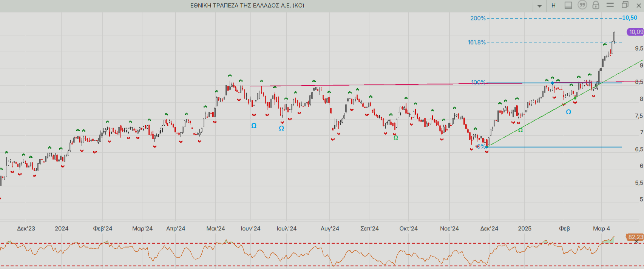Click the Νοε'24 date axis label
The width and height of the screenshot is (644, 269).
449,228
